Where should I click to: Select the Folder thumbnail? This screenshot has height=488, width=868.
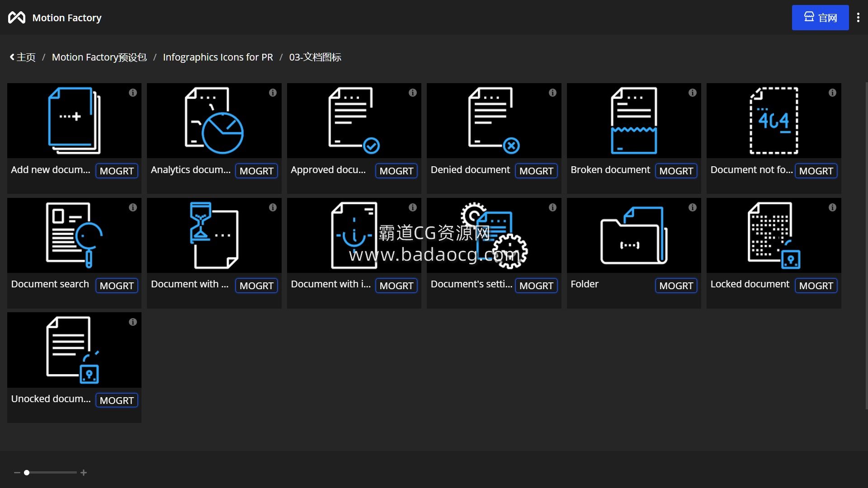634,235
